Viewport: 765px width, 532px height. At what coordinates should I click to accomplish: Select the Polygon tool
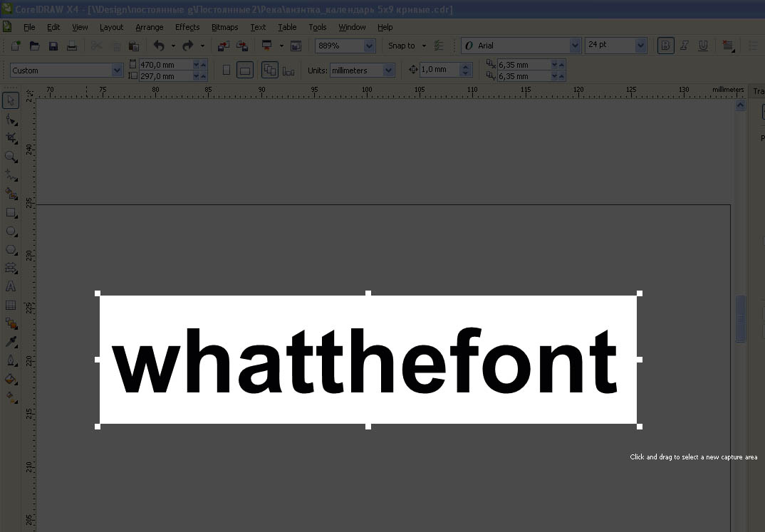(11, 250)
